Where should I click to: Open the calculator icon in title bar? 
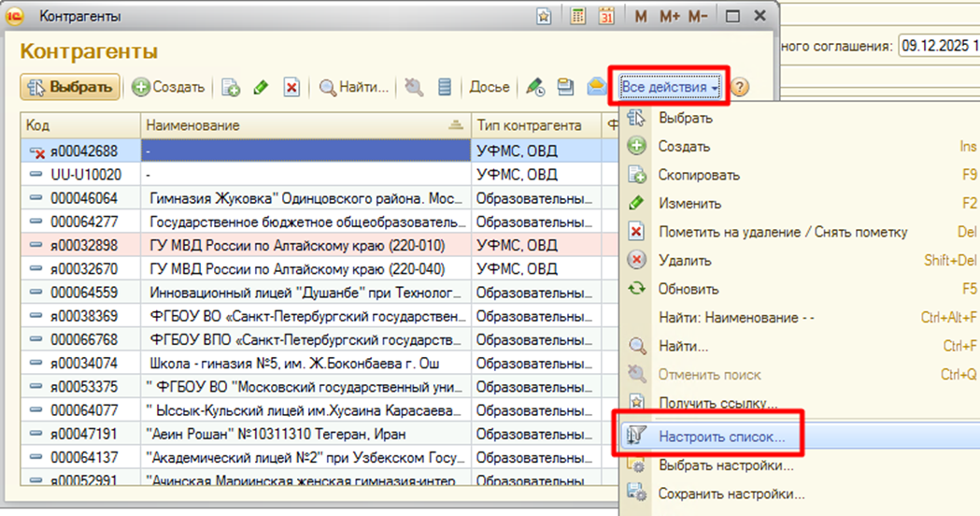click(578, 17)
